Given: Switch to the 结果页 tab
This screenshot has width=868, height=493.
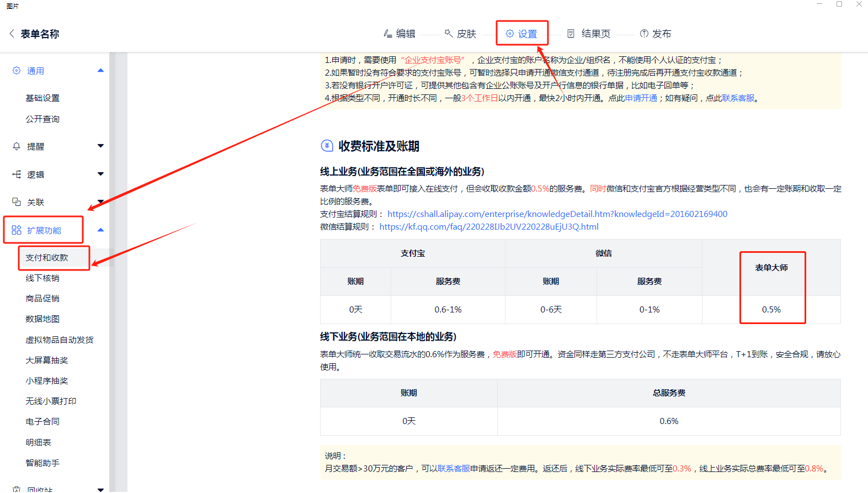Looking at the screenshot, I should [x=589, y=34].
